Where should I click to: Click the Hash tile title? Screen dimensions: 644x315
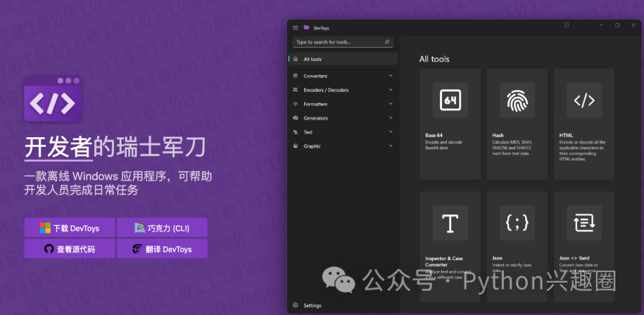(498, 135)
